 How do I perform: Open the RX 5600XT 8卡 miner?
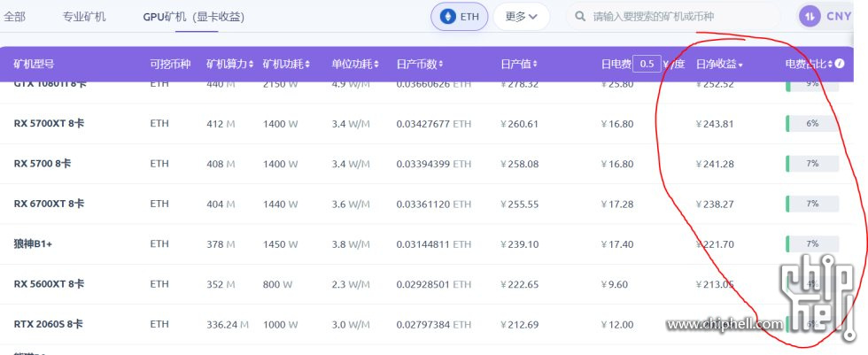(49, 283)
